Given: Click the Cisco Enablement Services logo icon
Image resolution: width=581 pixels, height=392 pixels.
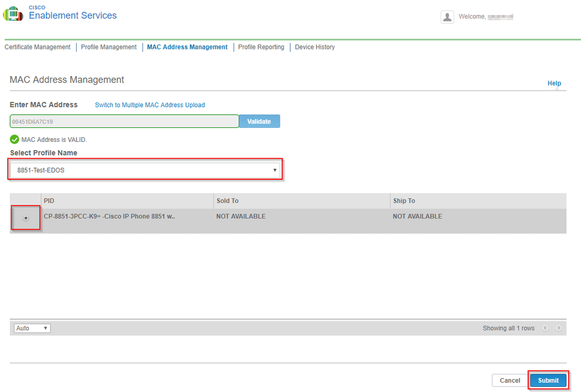Looking at the screenshot, I should 13,14.
